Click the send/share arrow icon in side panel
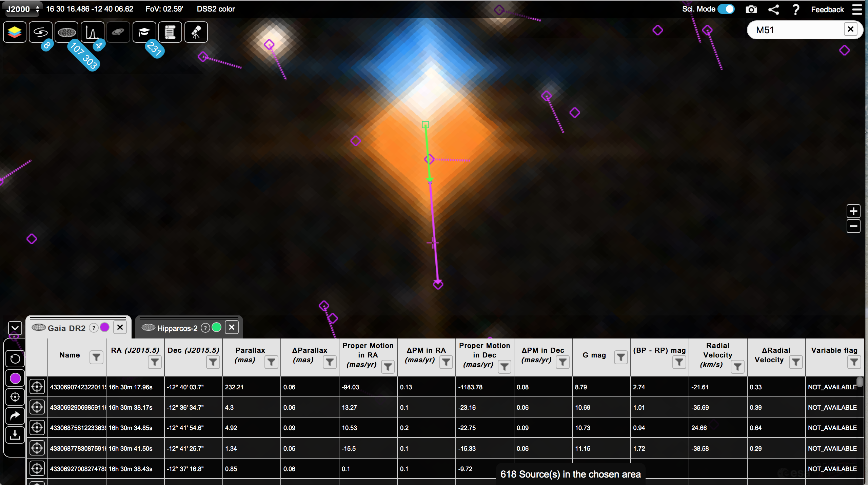The height and width of the screenshot is (485, 868). [15, 416]
